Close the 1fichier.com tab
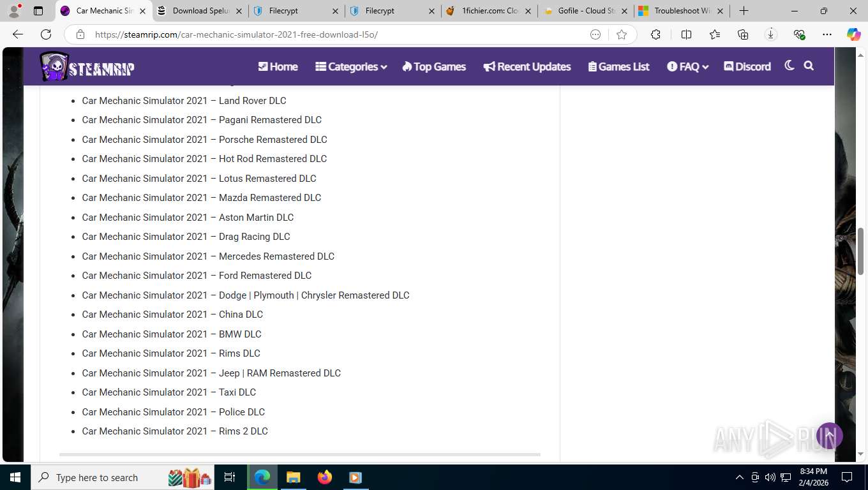 pos(528,11)
